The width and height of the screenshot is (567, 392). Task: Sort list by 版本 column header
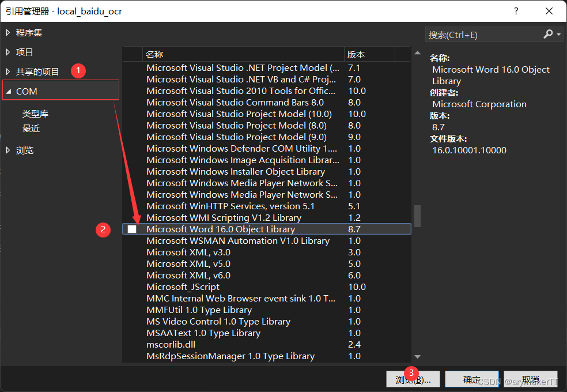369,54
